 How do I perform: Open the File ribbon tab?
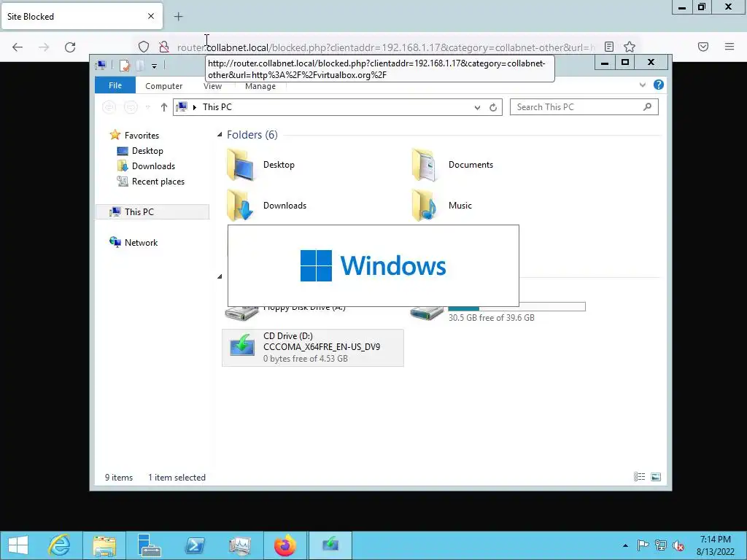coord(115,86)
